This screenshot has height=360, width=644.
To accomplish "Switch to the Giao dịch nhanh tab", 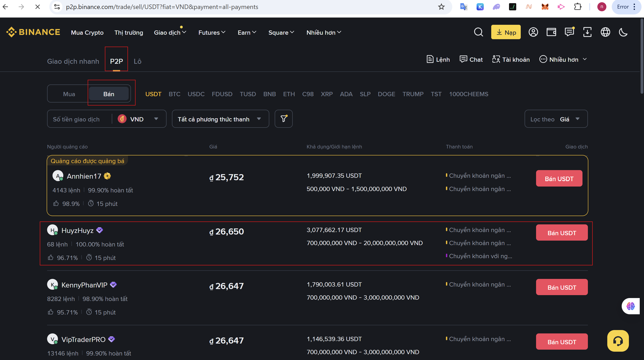I will click(73, 61).
